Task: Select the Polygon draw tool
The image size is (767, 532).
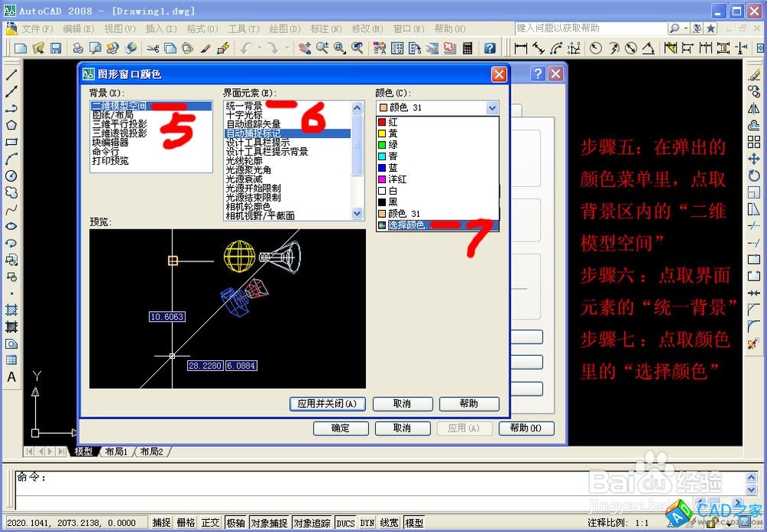Action: pos(12,125)
